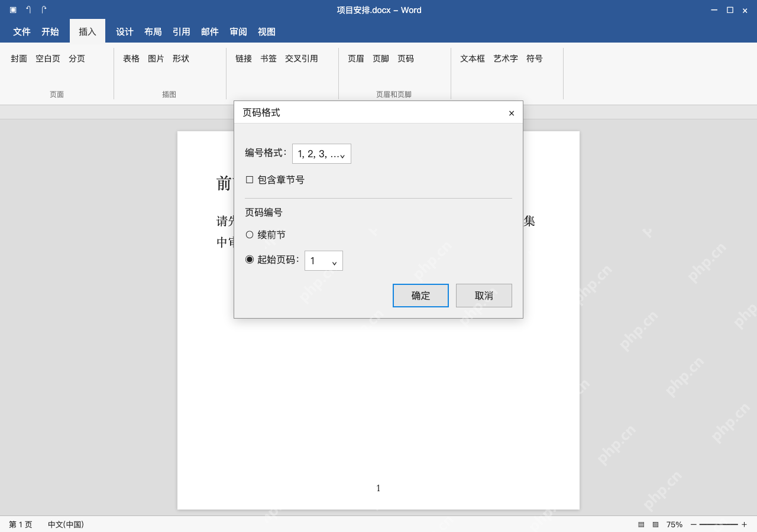Screen dimensions: 757x532
Task: Select the 起始页码 radio option
Action: coord(250,259)
